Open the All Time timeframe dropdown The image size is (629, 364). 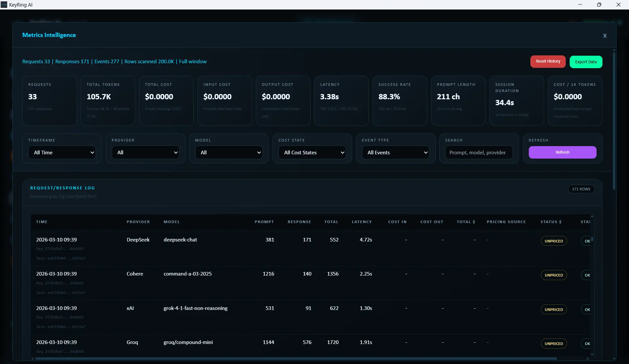pyautogui.click(x=62, y=152)
